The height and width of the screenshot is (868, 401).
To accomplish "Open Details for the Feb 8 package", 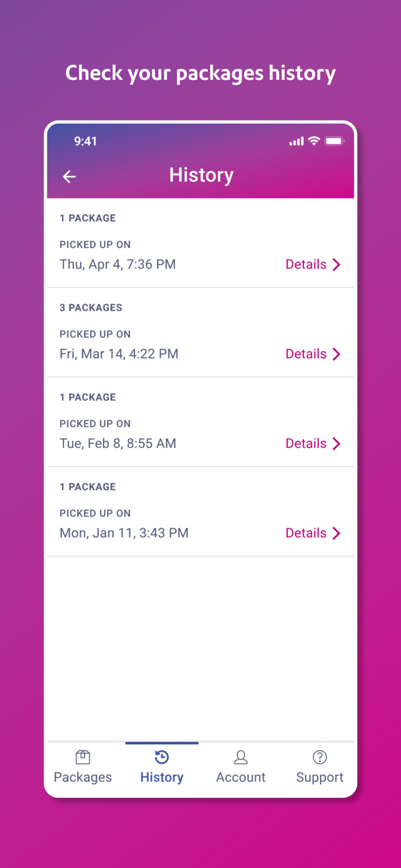I will pos(306,443).
